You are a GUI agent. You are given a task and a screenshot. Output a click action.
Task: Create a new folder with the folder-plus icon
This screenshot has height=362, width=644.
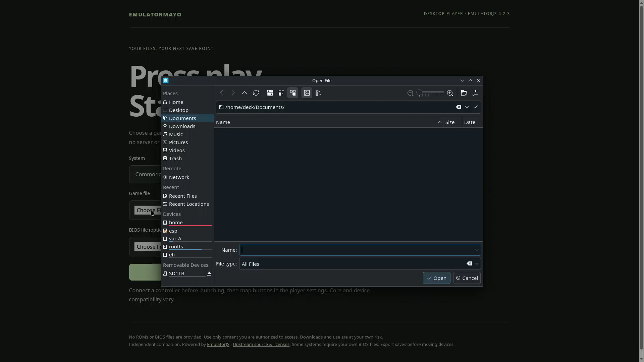tap(464, 93)
